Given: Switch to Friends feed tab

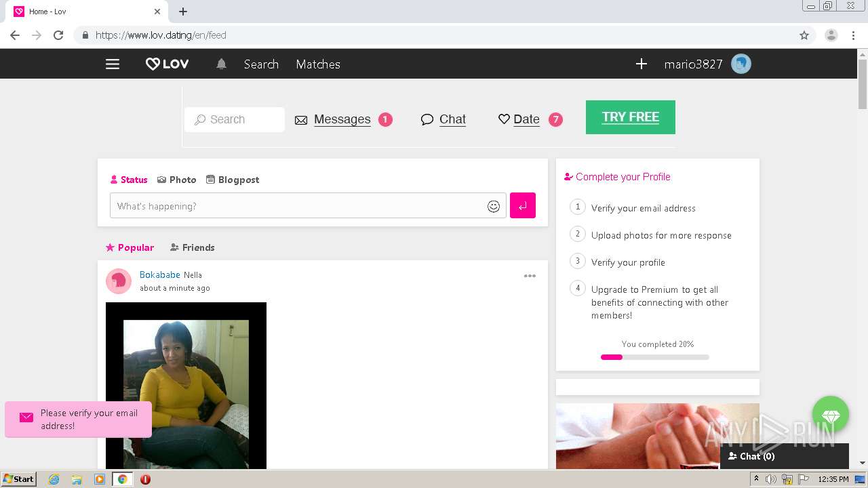Looking at the screenshot, I should pos(192,247).
